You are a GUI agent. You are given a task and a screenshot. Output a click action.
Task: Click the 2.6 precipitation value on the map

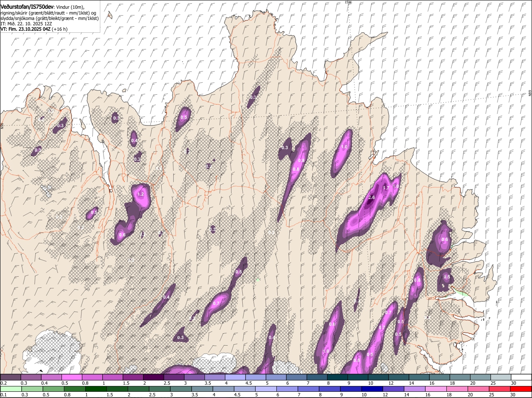point(372,198)
